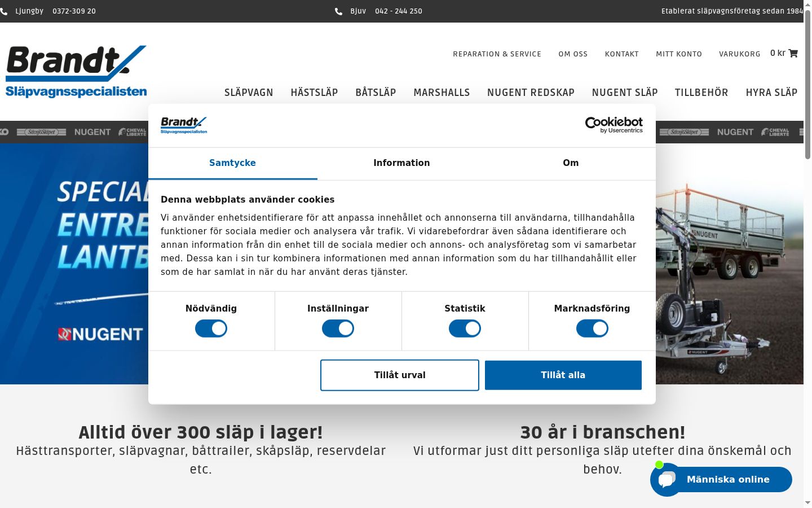Click the heading 'Alltid över 300 släp i lager!'
The width and height of the screenshot is (812, 508).
coord(201,432)
